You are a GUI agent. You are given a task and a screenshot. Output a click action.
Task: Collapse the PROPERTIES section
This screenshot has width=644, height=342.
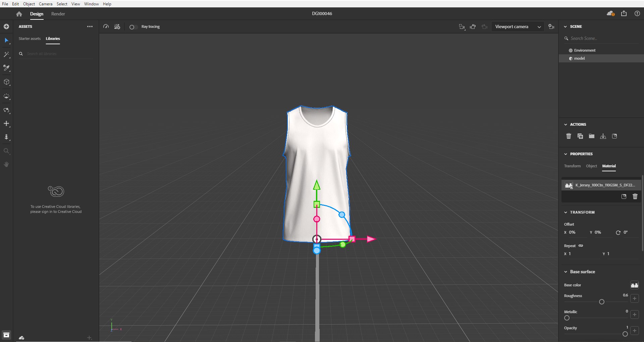pos(566,154)
